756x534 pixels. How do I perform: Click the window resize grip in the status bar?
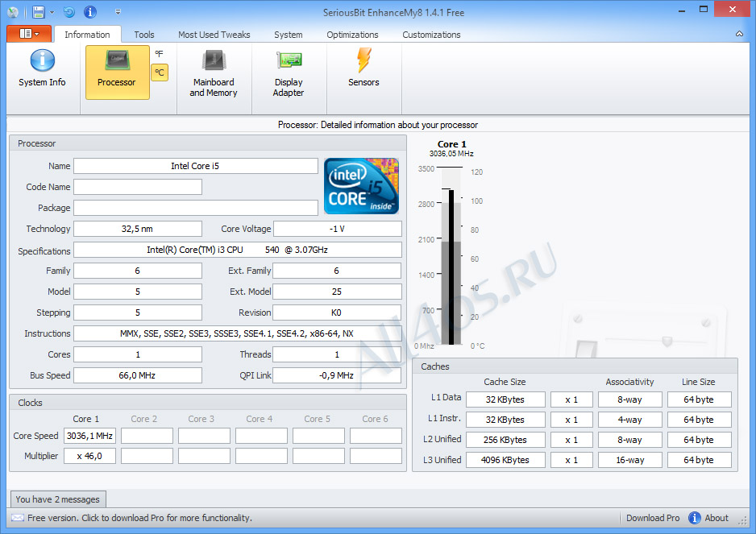(742, 521)
